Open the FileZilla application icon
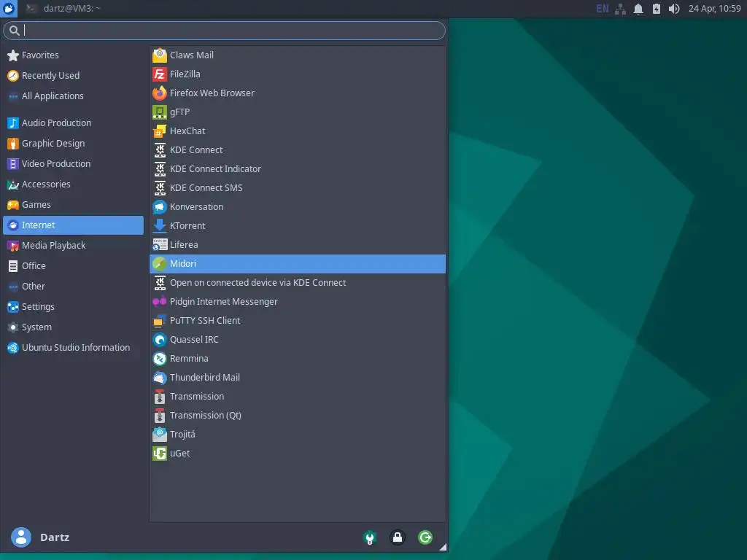The image size is (747, 560). coord(160,74)
